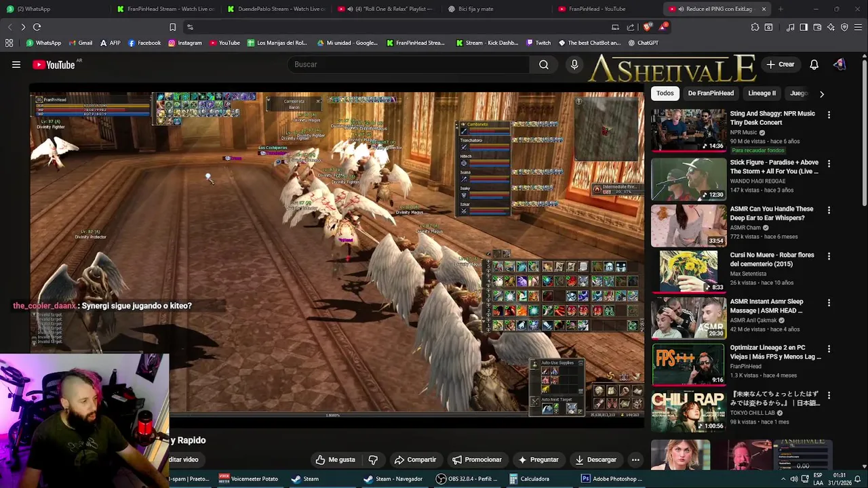Toggle the browser sidebar panel icon
The image size is (868, 488).
click(x=804, y=27)
